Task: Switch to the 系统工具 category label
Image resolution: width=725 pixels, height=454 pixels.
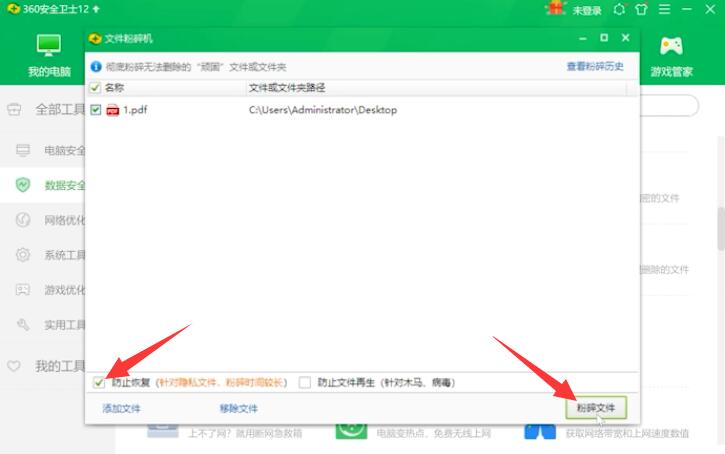Action: [x=65, y=255]
